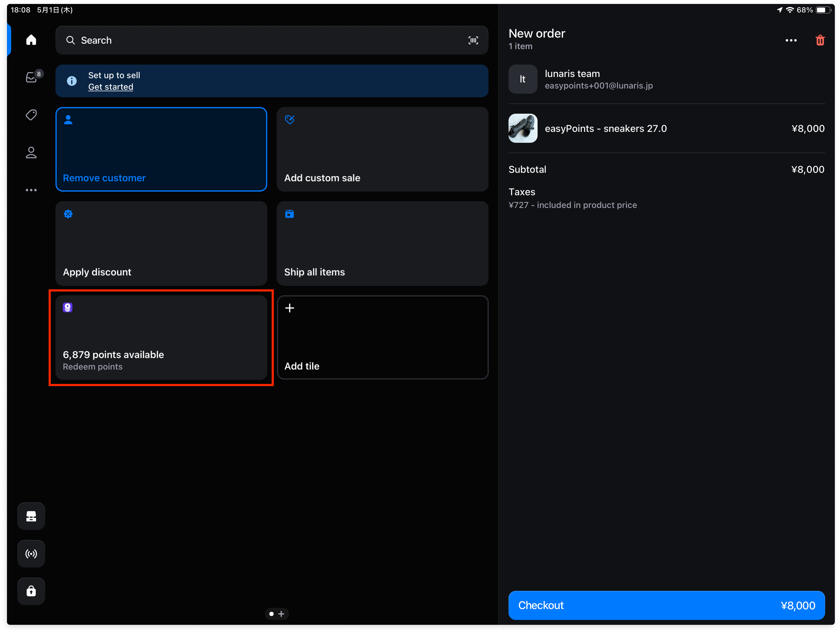Image resolution: width=840 pixels, height=633 pixels.
Task: Click the Search field
Action: tap(272, 40)
